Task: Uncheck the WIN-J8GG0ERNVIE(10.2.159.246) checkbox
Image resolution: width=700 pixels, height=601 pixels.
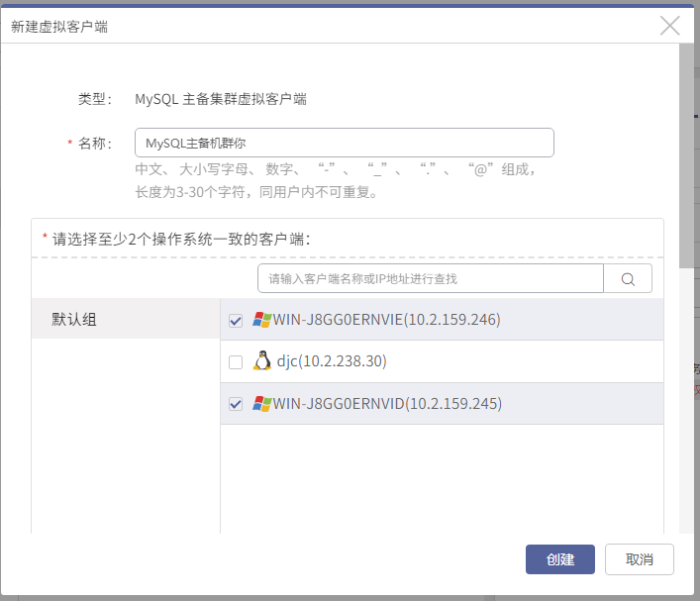Action: click(236, 321)
